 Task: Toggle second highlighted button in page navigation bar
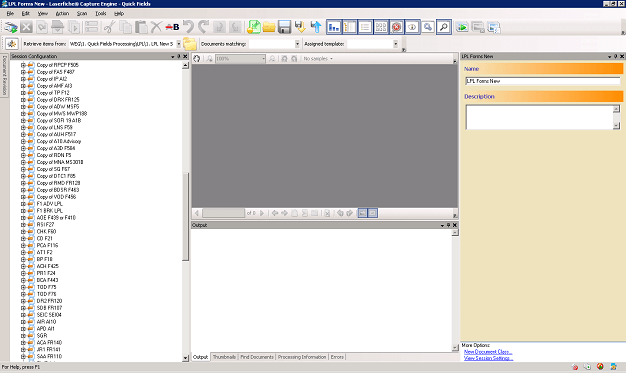click(x=372, y=213)
